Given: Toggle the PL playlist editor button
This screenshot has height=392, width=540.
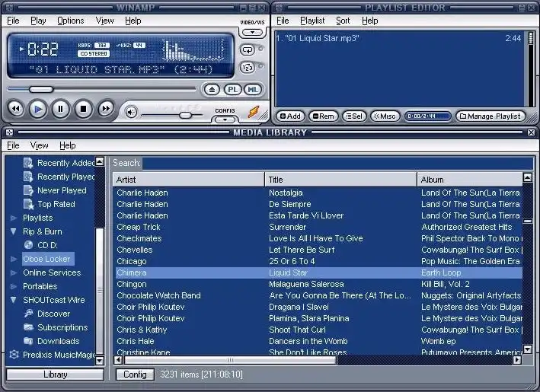Looking at the screenshot, I should pyautogui.click(x=233, y=90).
